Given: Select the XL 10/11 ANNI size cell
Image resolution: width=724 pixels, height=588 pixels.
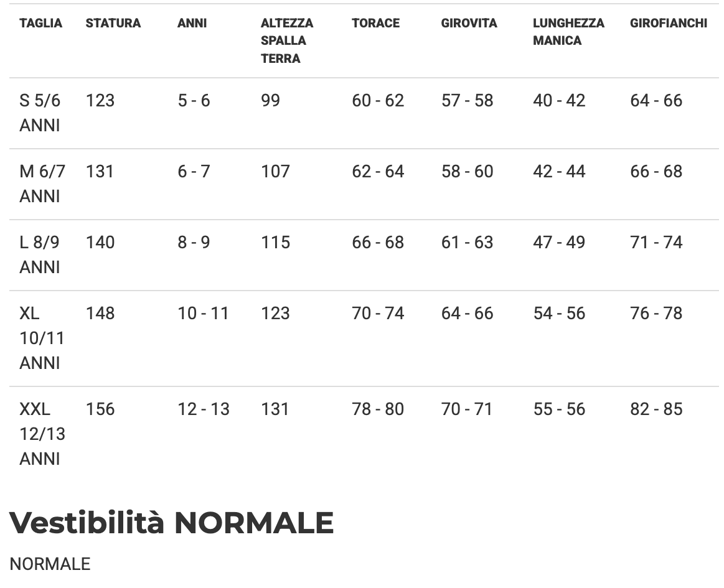Looking at the screenshot, I should pos(42,338).
